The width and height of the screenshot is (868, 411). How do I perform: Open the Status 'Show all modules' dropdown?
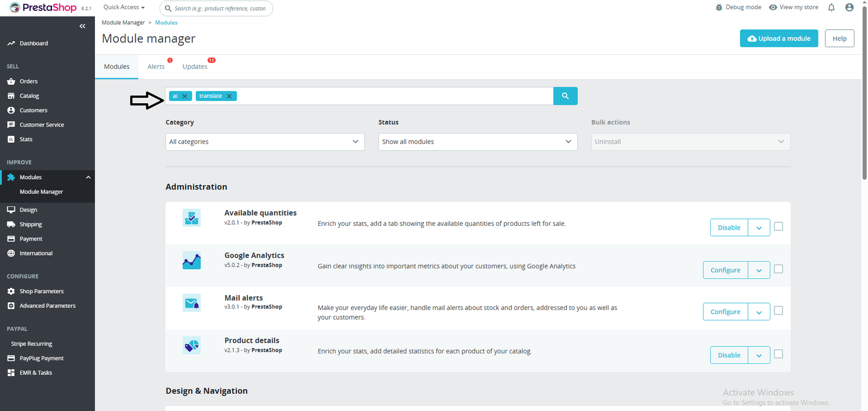(x=478, y=142)
